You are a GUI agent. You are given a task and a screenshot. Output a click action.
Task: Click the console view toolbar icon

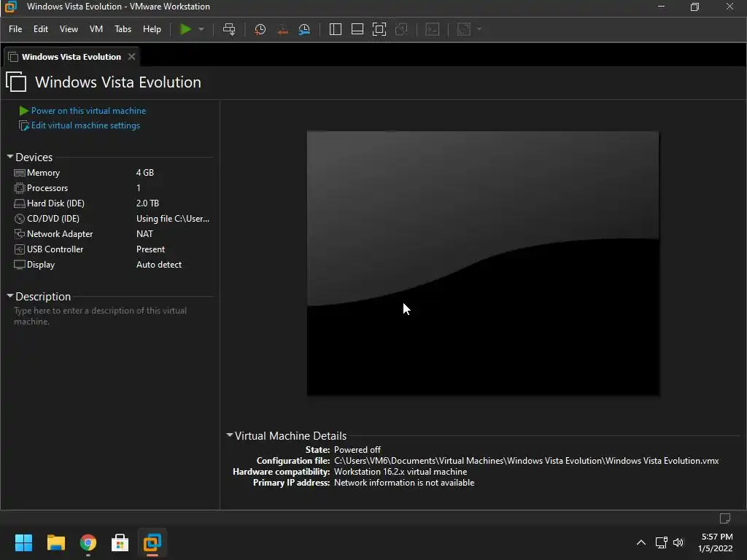tap(432, 29)
